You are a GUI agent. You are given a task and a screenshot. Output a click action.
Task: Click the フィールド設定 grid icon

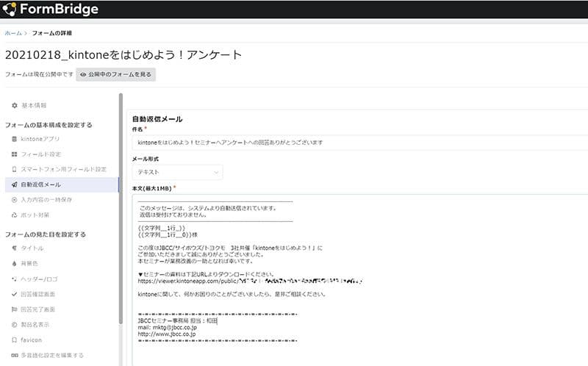tap(15, 154)
